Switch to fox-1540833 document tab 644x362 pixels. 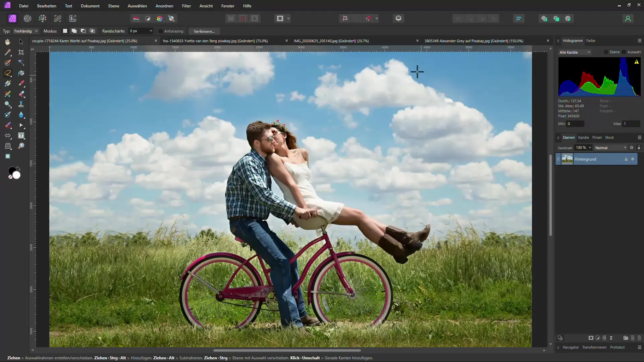(x=215, y=41)
